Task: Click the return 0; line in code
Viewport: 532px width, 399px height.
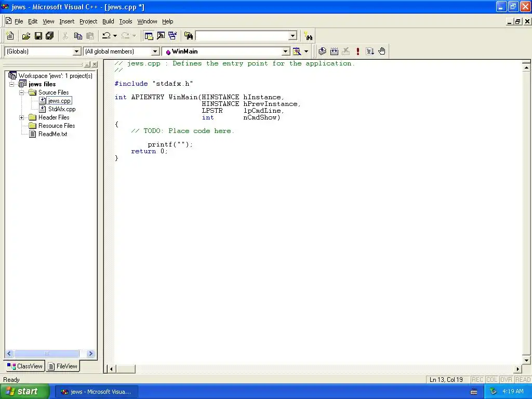Action: pos(149,151)
